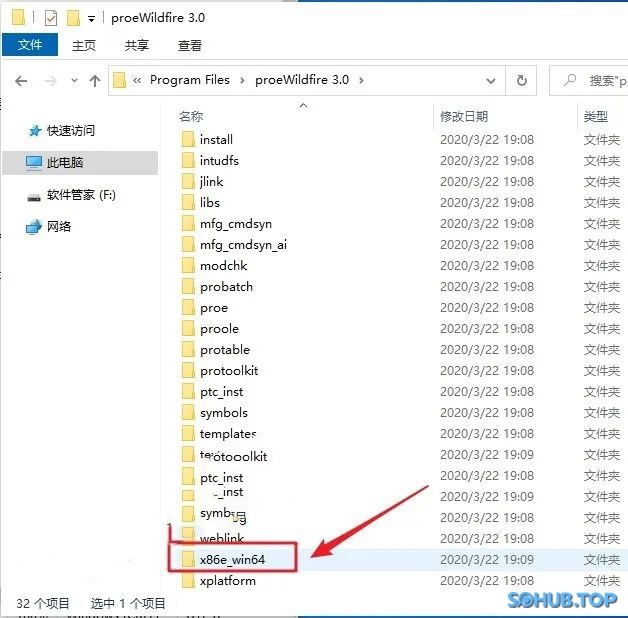Click the New Folder quick access icon
Viewport: 628px width, 618px height.
coord(73,18)
